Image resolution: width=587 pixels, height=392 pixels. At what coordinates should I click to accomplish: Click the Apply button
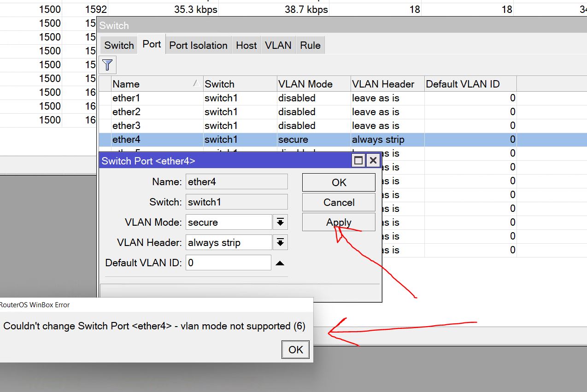click(339, 222)
